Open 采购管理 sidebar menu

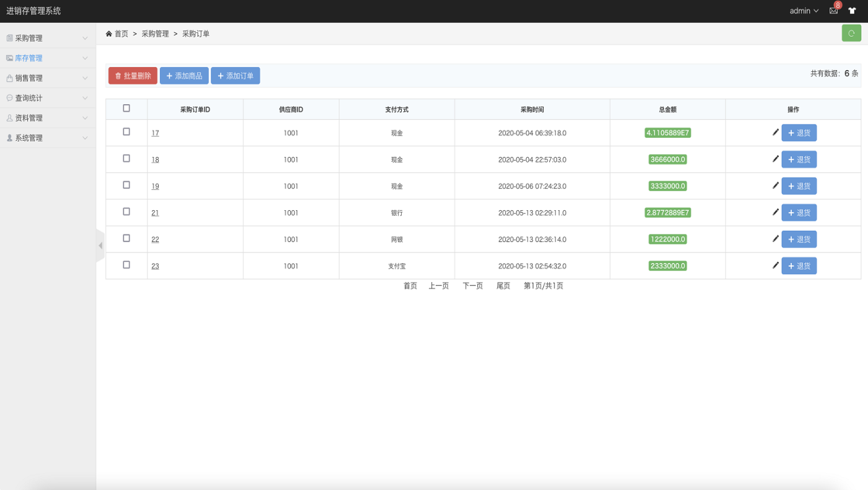[48, 38]
